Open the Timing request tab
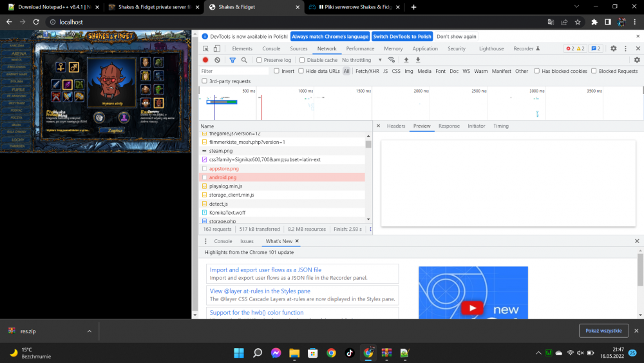This screenshot has height=363, width=644. (501, 126)
